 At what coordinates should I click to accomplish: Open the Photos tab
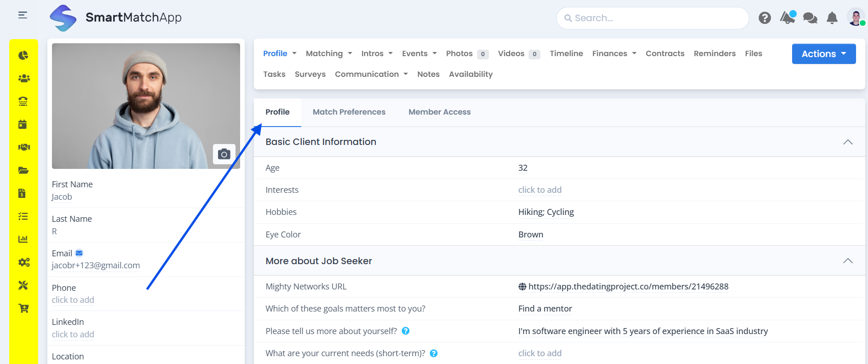tap(467, 53)
